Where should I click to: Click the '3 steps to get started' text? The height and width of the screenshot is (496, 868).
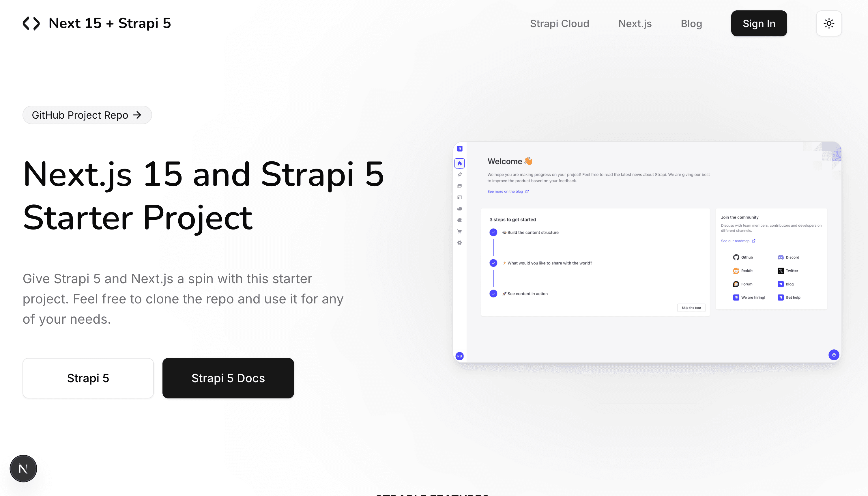tap(512, 220)
